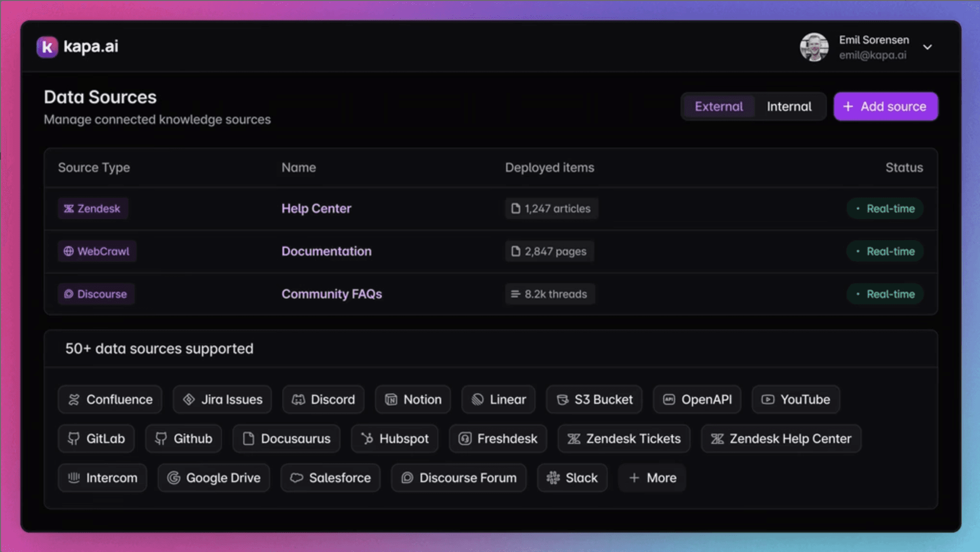Viewport: 980px width, 552px height.
Task: Switch to the External sources toggle
Action: (x=718, y=106)
